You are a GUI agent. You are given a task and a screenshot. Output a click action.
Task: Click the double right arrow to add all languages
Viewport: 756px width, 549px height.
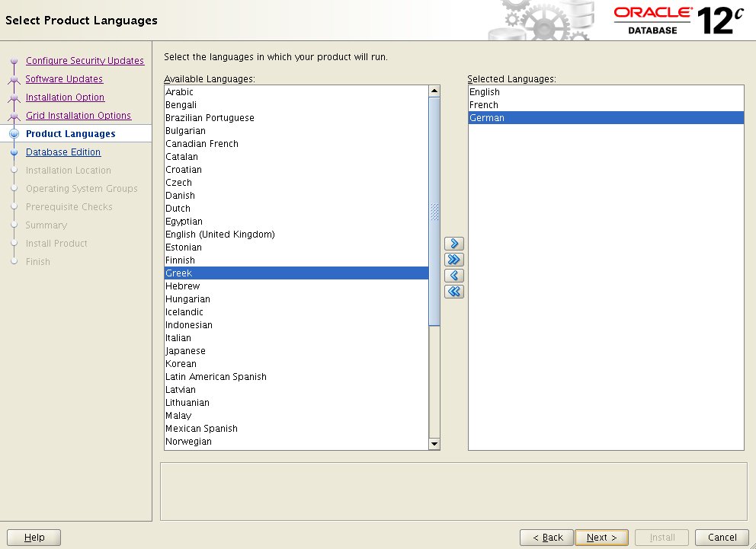point(453,260)
